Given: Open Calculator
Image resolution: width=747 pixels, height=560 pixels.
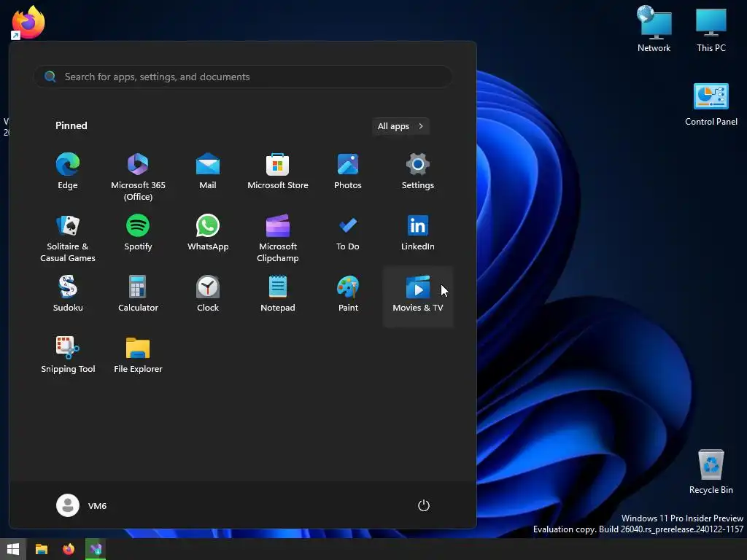Looking at the screenshot, I should pyautogui.click(x=138, y=295).
